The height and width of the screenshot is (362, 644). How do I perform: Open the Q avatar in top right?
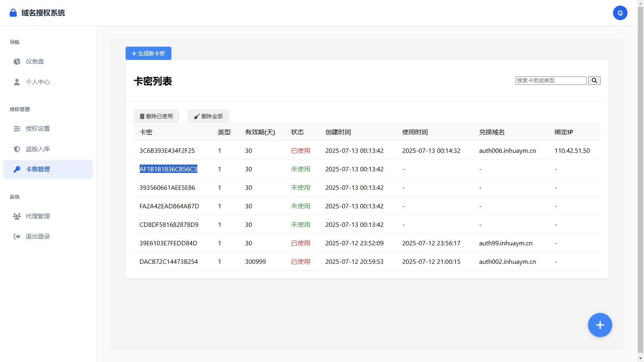(x=620, y=12)
